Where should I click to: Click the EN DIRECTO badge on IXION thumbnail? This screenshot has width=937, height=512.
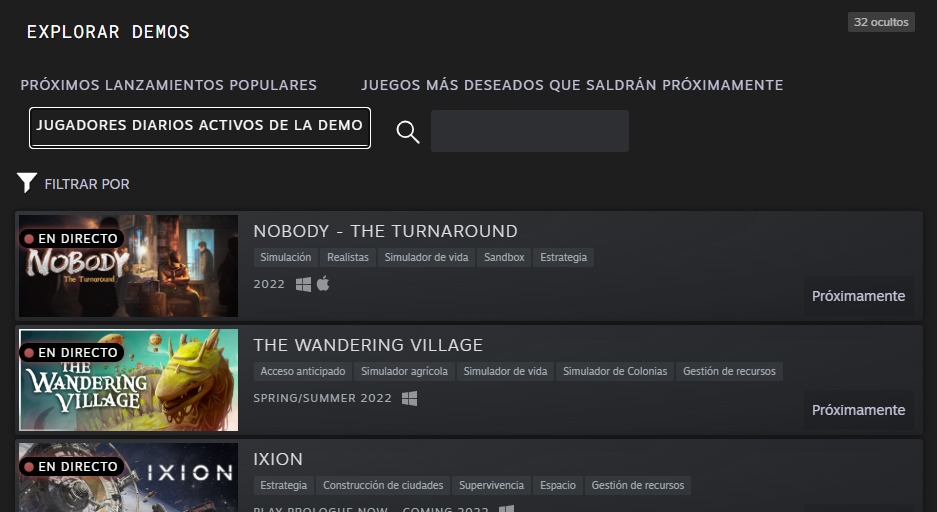(71, 467)
